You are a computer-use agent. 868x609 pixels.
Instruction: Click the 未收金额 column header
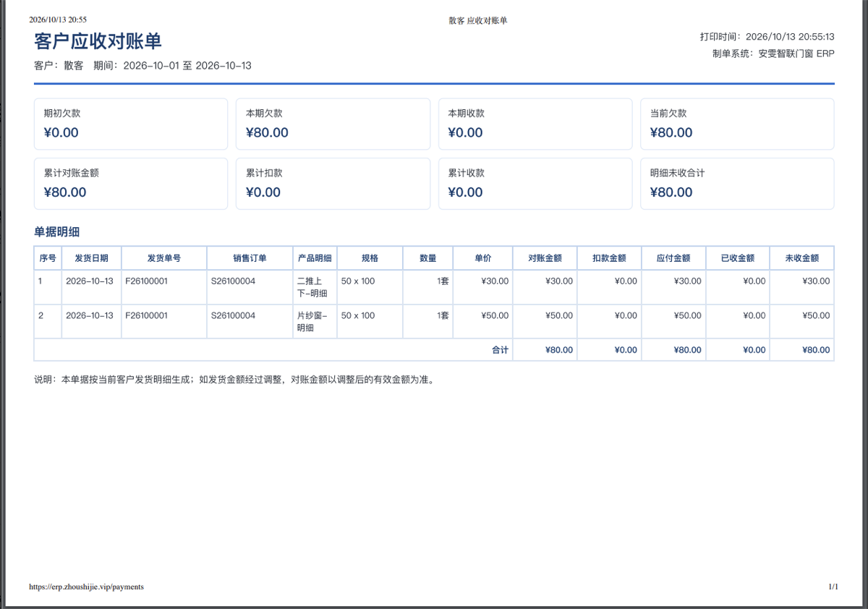[x=802, y=258]
